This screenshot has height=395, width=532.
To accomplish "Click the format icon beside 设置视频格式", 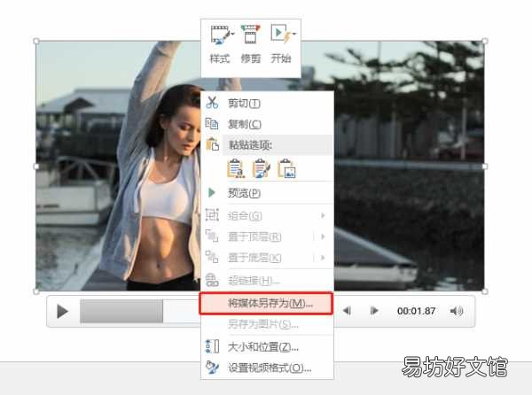I will pyautogui.click(x=213, y=368).
